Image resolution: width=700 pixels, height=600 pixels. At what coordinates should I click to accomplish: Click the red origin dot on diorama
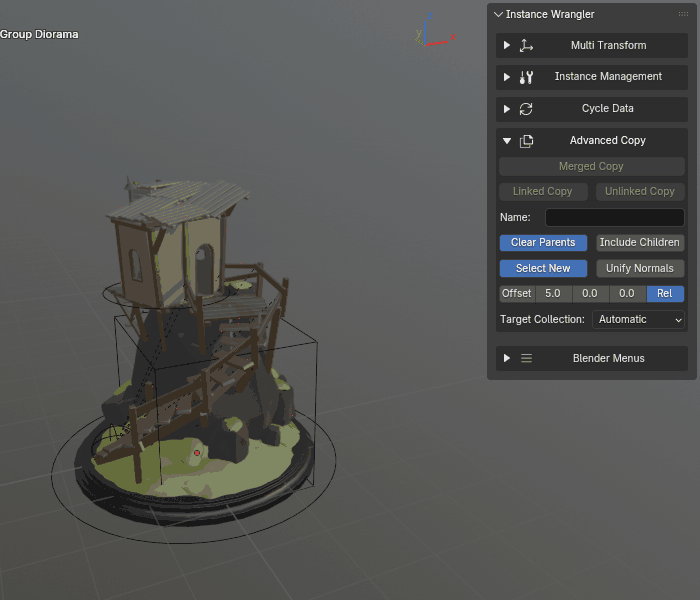tap(197, 453)
